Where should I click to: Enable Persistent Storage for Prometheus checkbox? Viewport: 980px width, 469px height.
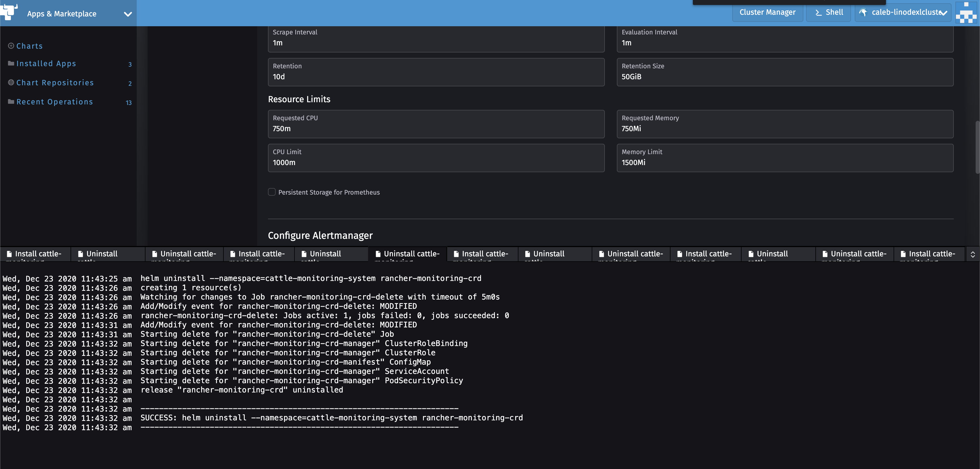point(272,192)
